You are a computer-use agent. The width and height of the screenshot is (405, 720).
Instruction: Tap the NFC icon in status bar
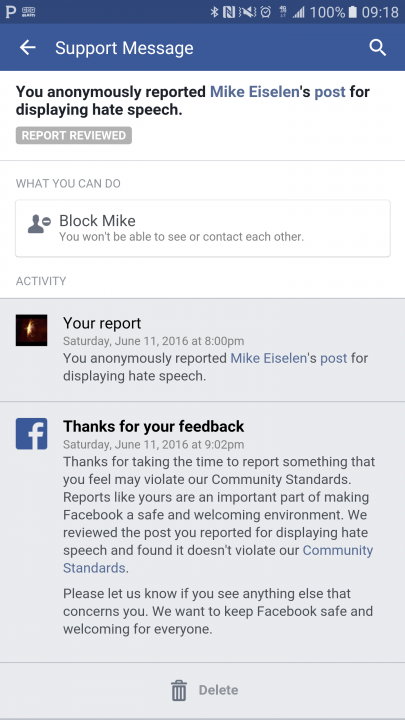[x=229, y=12]
